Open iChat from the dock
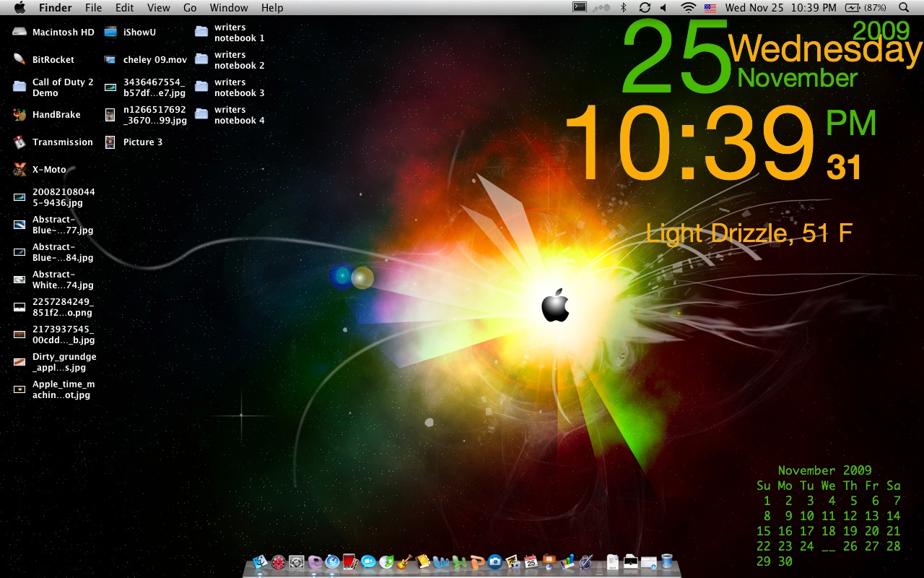 pos(368,561)
